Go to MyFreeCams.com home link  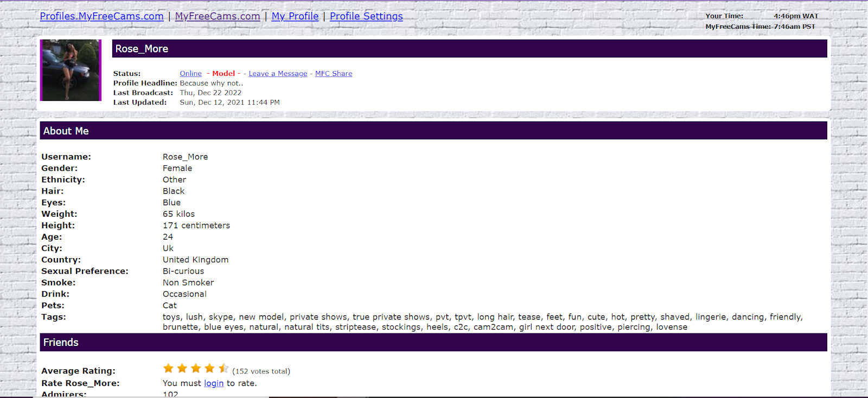click(218, 16)
